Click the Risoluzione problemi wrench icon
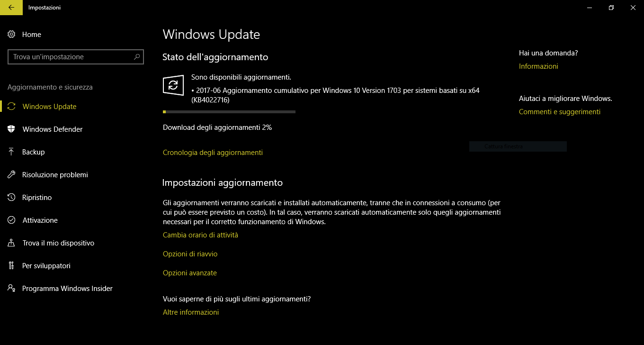Image resolution: width=644 pixels, height=345 pixels. pos(12,175)
